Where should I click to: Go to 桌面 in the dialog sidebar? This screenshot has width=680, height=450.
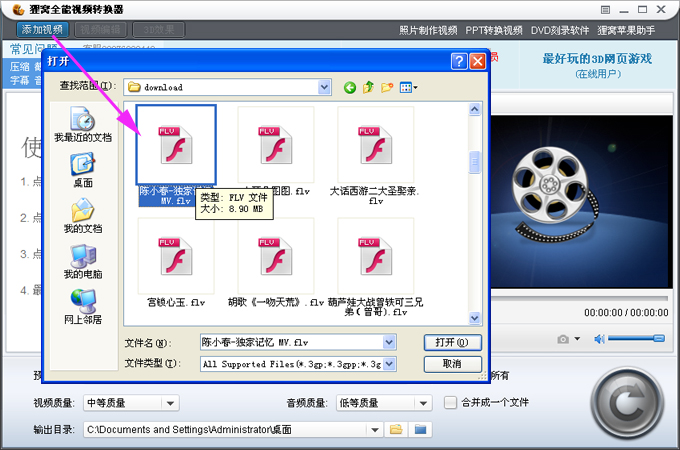pyautogui.click(x=82, y=169)
